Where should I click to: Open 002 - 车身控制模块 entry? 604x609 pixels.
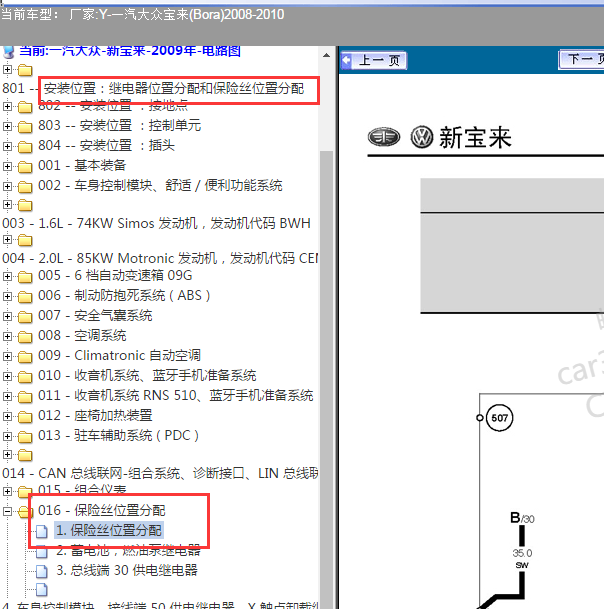click(x=160, y=185)
